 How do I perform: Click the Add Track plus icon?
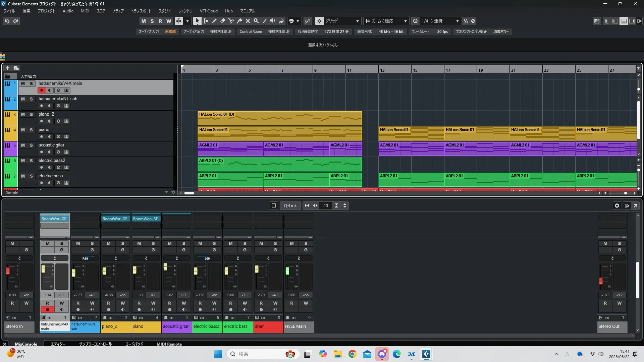[7, 68]
